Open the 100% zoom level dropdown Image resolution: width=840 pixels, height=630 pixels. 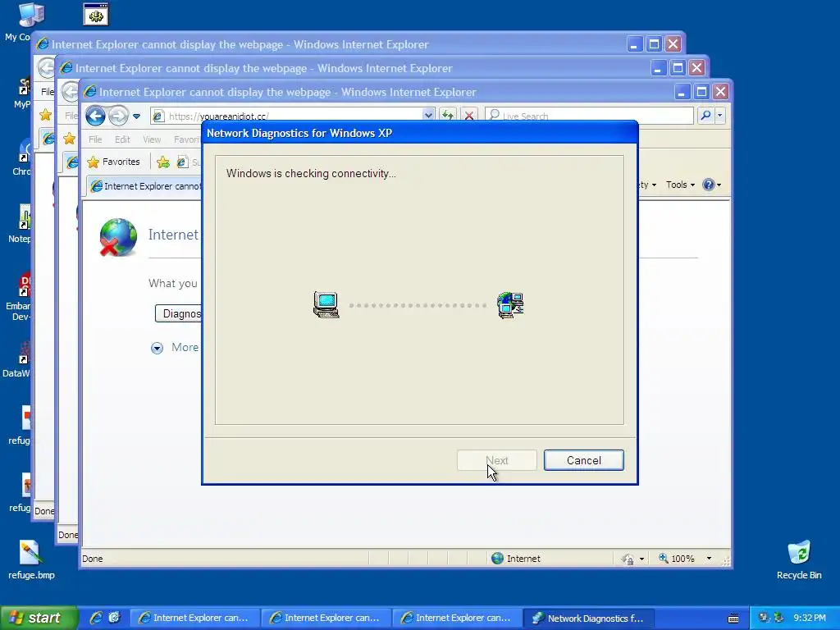(709, 558)
